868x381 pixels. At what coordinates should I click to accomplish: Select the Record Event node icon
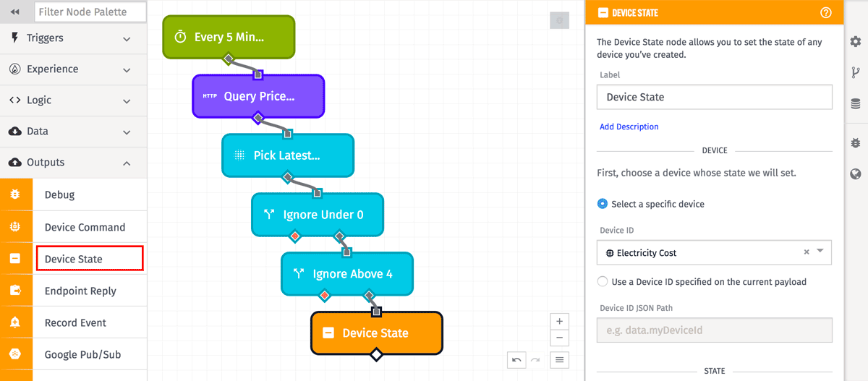(x=15, y=322)
